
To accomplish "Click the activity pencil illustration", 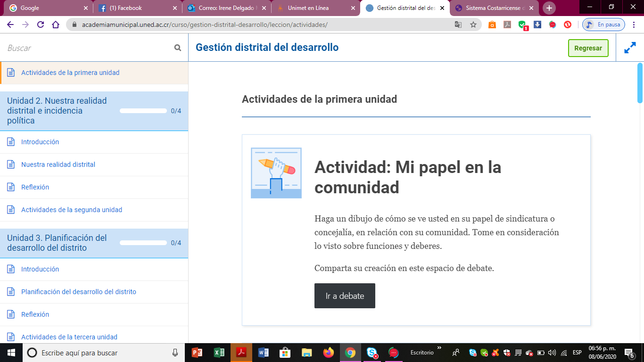I will click(276, 173).
